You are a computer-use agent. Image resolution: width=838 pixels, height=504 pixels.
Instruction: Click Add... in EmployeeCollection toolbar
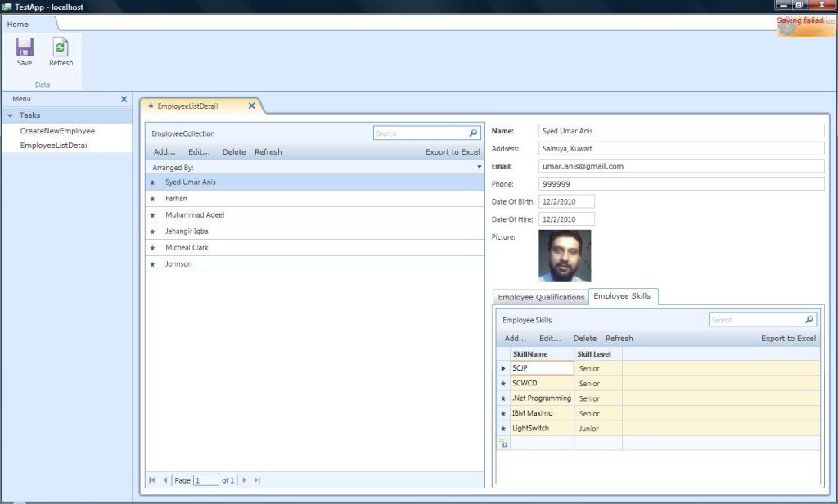(x=164, y=152)
